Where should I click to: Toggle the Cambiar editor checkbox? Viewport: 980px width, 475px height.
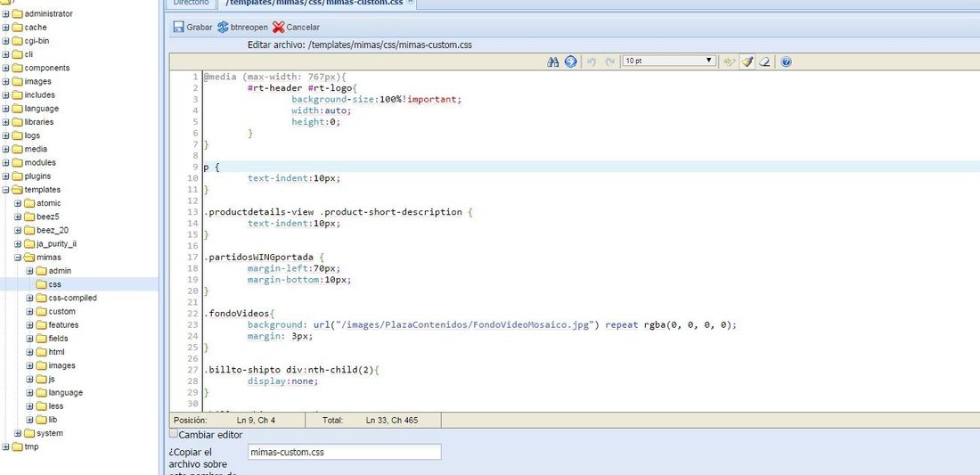[173, 432]
